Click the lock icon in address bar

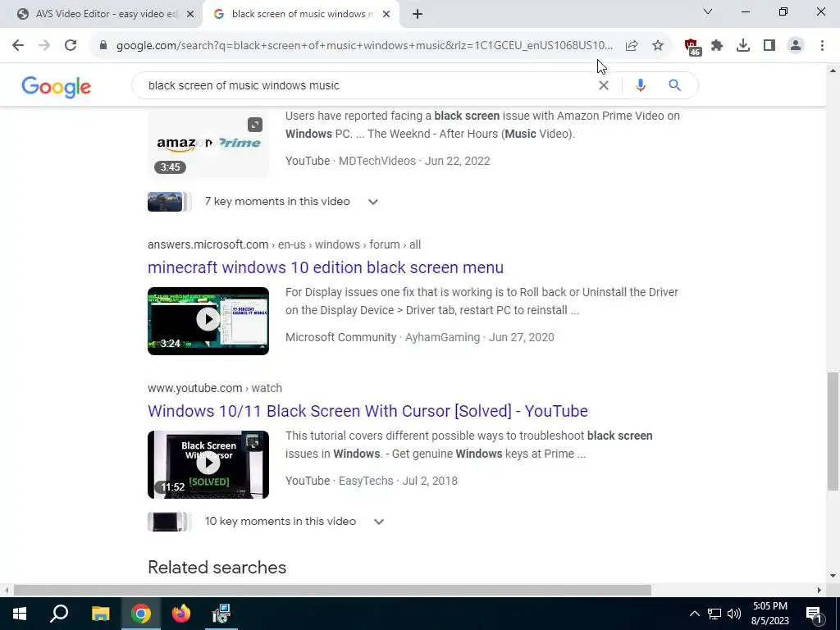tap(103, 46)
